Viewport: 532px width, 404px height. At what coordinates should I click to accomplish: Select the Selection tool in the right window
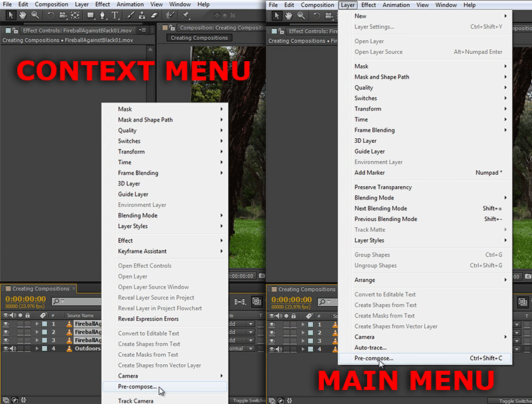click(277, 15)
